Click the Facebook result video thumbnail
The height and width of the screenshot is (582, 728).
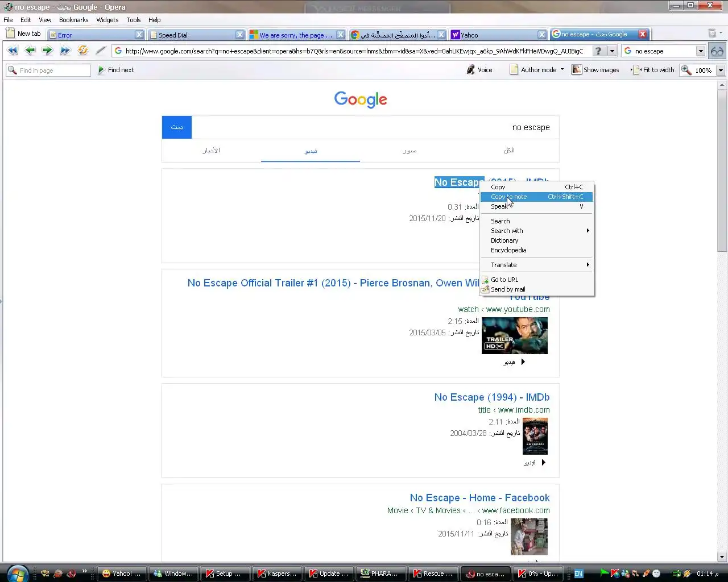point(529,537)
